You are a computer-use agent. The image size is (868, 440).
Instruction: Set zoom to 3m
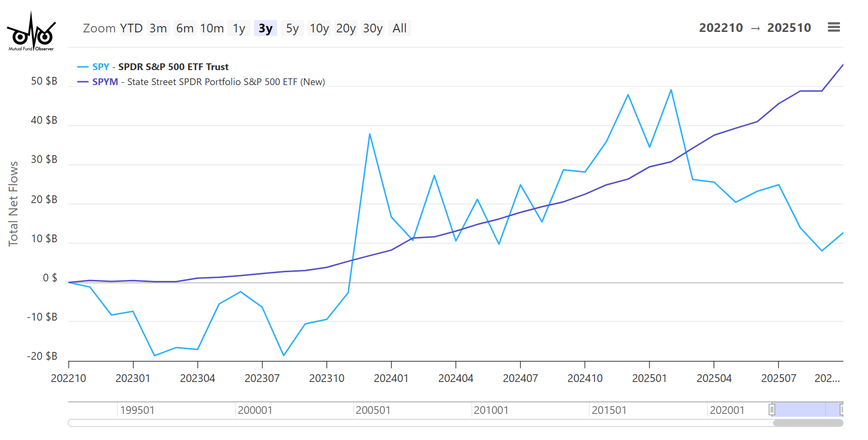click(x=158, y=29)
